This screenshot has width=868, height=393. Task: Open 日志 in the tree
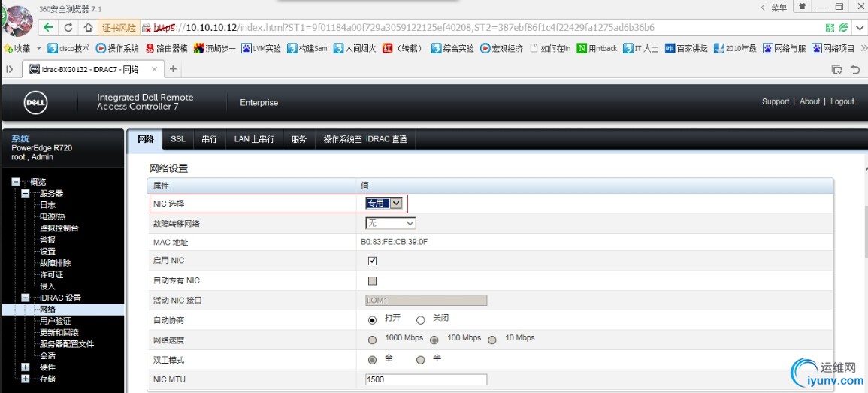click(x=47, y=205)
